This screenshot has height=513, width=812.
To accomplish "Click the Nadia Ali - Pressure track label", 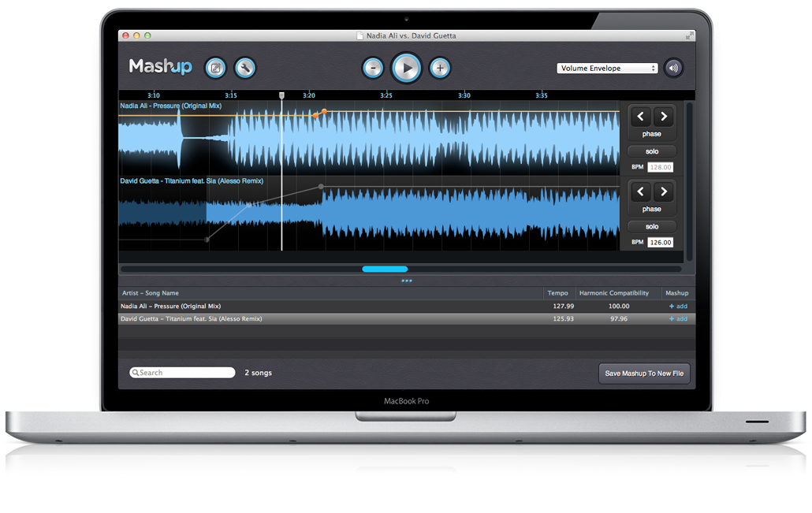I will point(171,106).
